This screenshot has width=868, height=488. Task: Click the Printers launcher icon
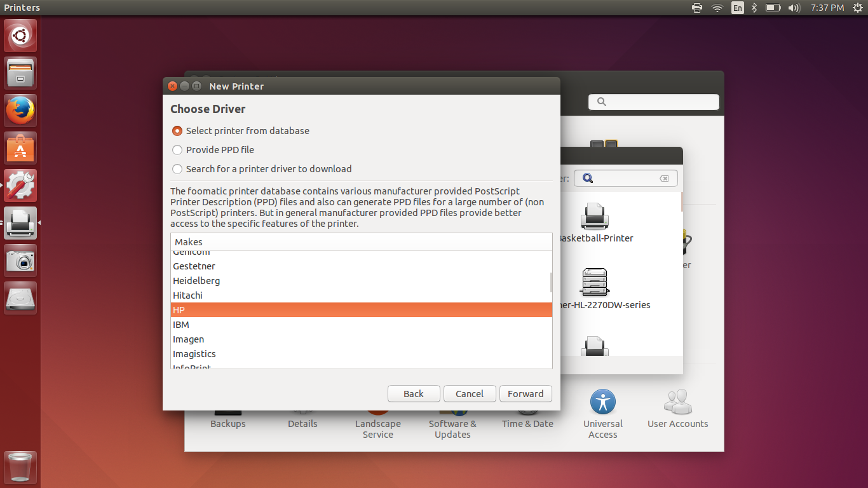20,223
